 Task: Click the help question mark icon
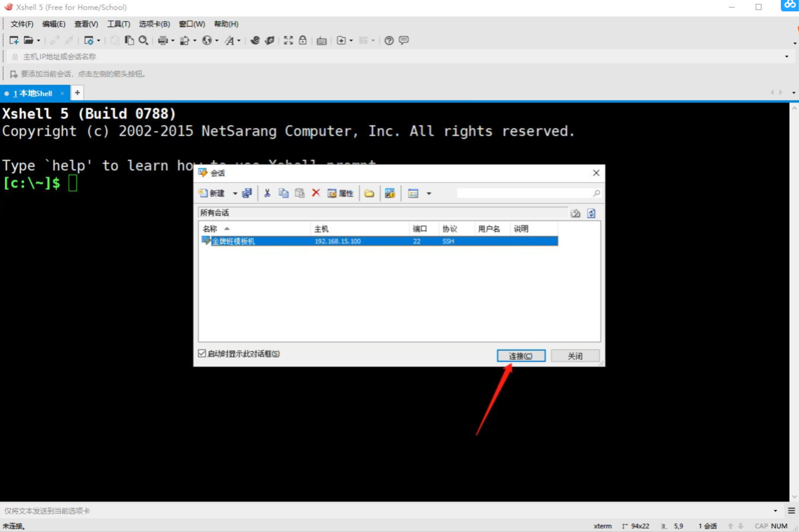[x=389, y=40]
